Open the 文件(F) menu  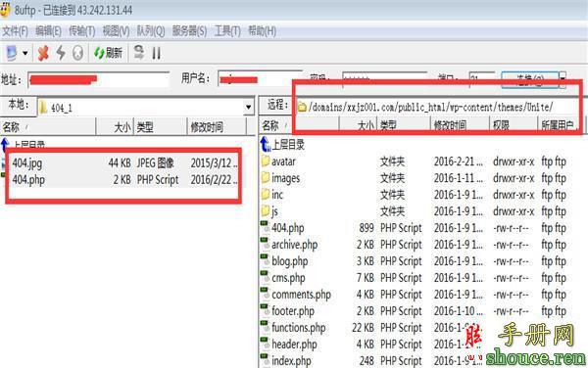(x=15, y=31)
